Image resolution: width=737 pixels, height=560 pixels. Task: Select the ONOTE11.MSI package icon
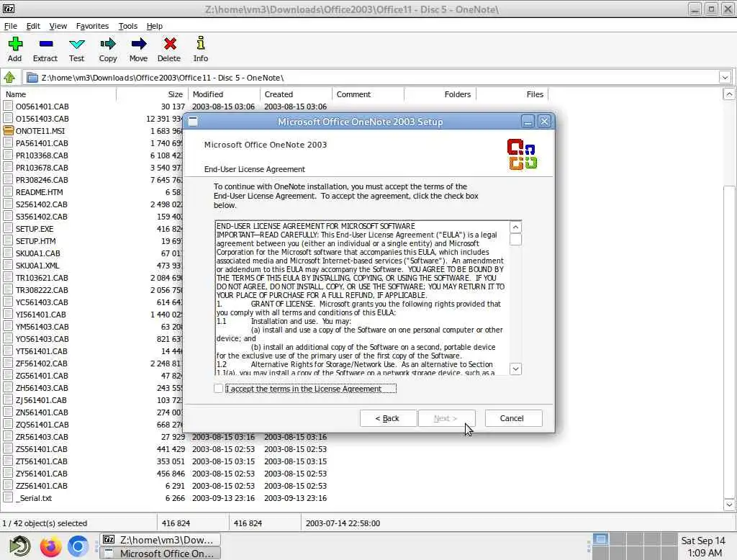8,131
